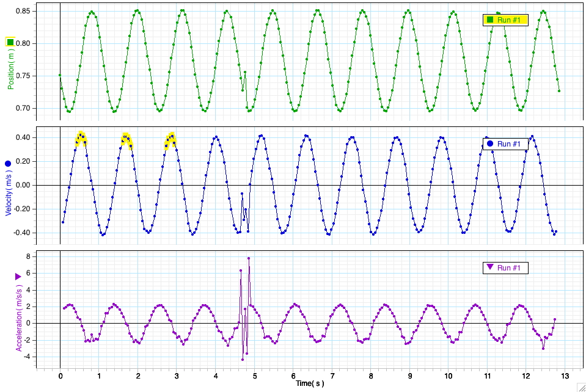Click the green square inside the Position legend
Image resolution: width=586 pixels, height=392 pixels.
[x=490, y=20]
